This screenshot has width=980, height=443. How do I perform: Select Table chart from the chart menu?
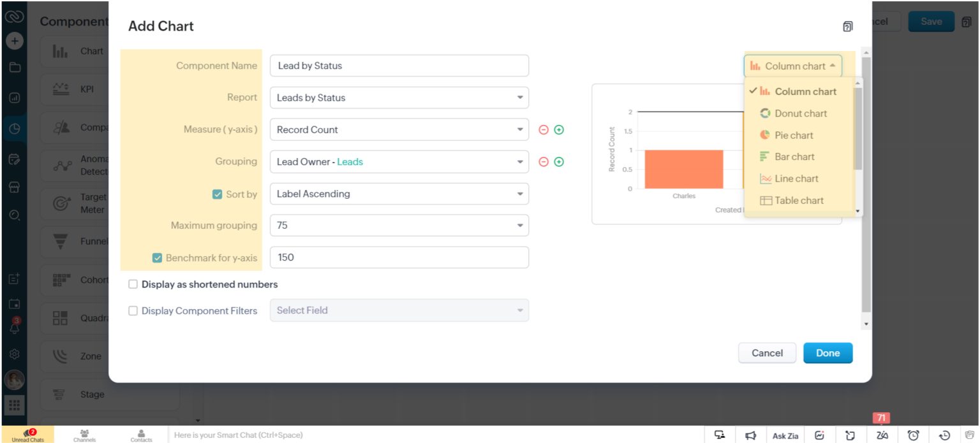coord(798,200)
